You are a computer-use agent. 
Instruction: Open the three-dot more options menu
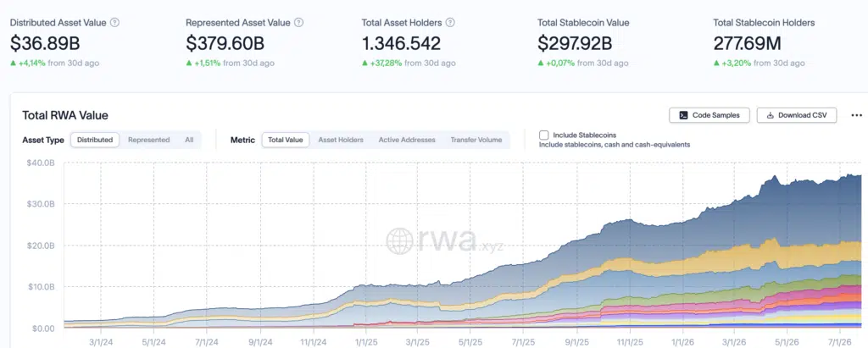coord(856,116)
